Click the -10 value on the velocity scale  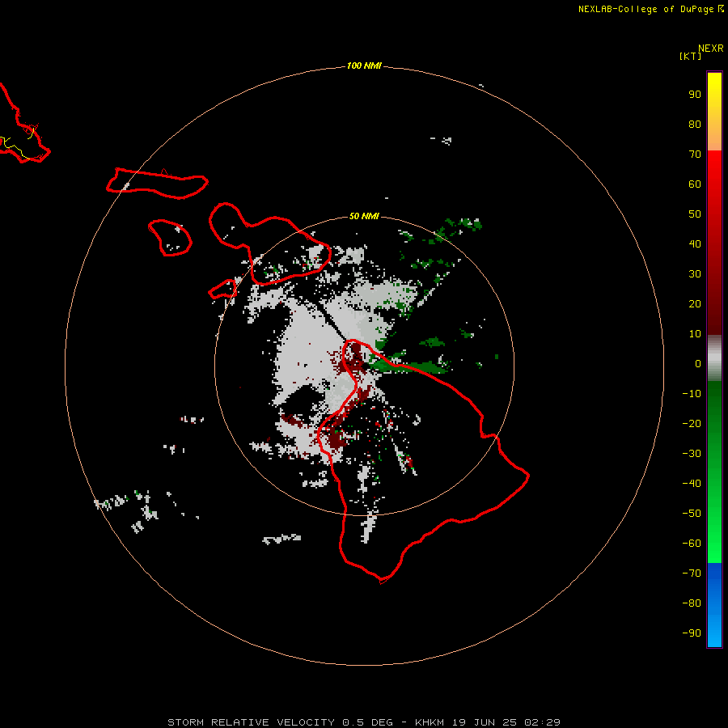click(x=692, y=394)
